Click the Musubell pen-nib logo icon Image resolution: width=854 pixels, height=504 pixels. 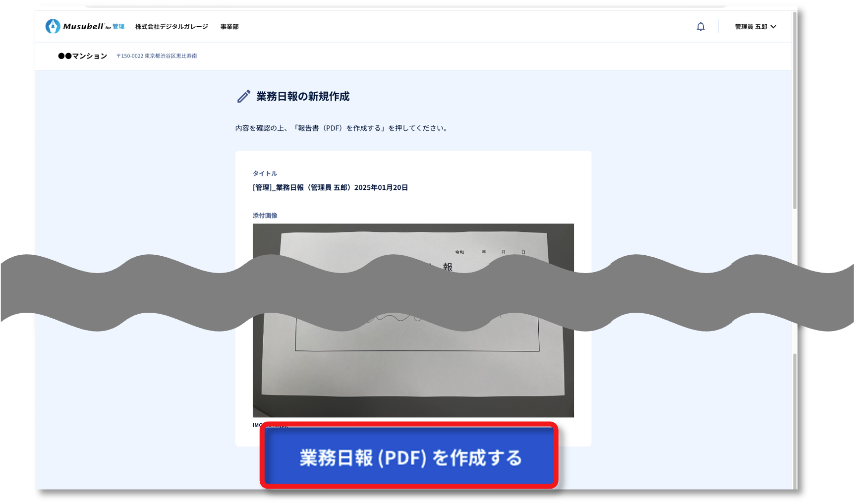point(53,26)
